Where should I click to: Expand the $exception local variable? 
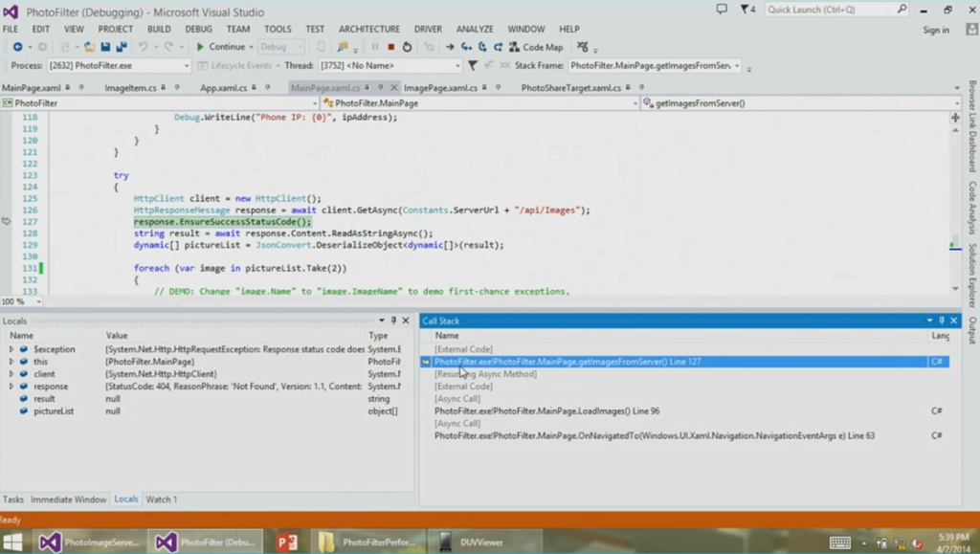pos(11,349)
